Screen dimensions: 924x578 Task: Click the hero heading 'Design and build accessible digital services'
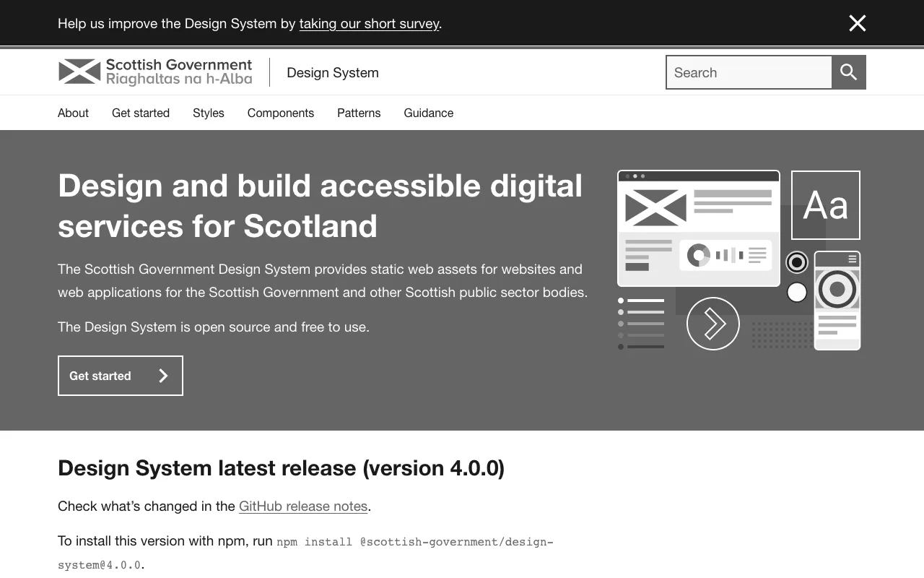(320, 206)
